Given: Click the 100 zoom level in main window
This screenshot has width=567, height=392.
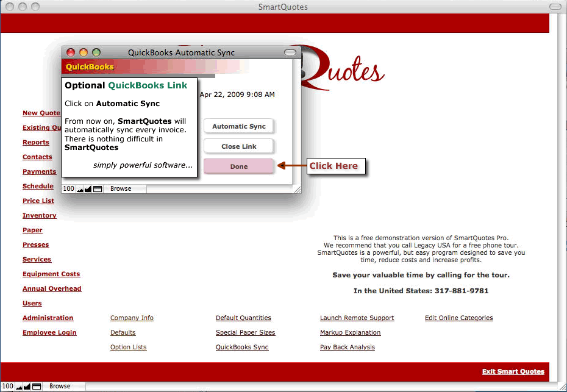Looking at the screenshot, I should [7, 387].
